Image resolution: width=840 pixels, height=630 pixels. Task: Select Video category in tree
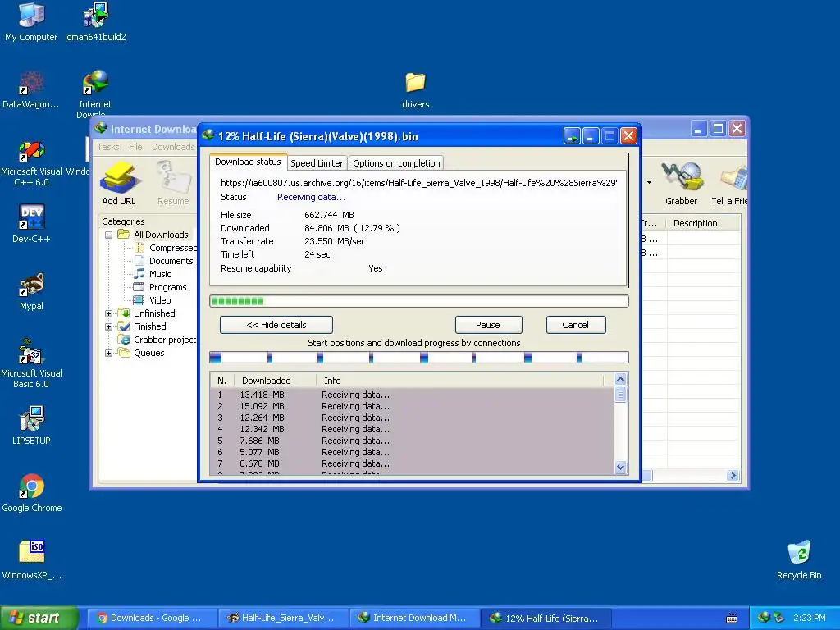[160, 300]
